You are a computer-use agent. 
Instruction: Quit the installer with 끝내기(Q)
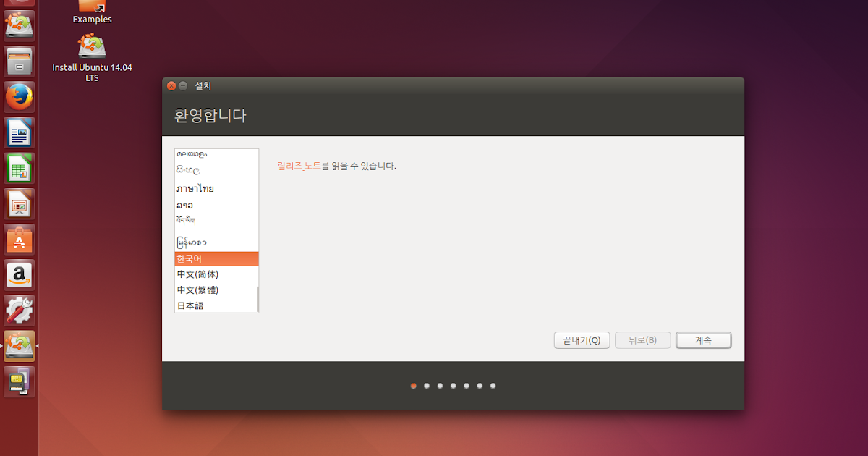[582, 340]
